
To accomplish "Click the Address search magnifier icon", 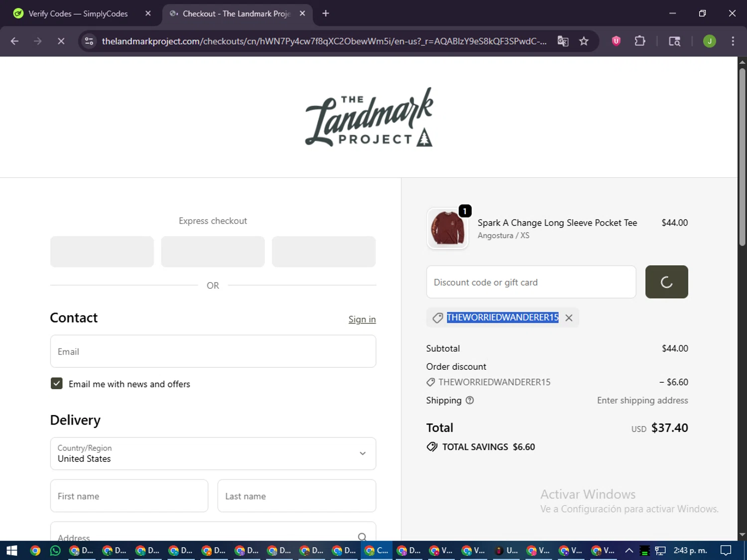I will coord(362,537).
